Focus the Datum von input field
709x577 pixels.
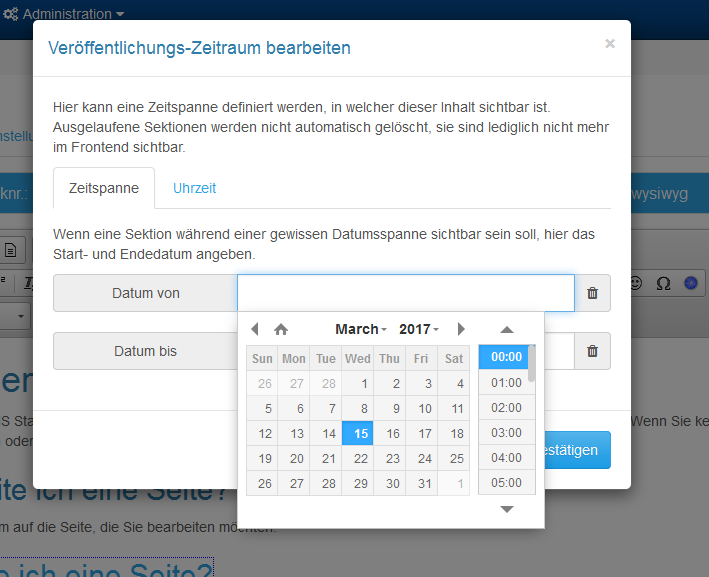click(405, 293)
